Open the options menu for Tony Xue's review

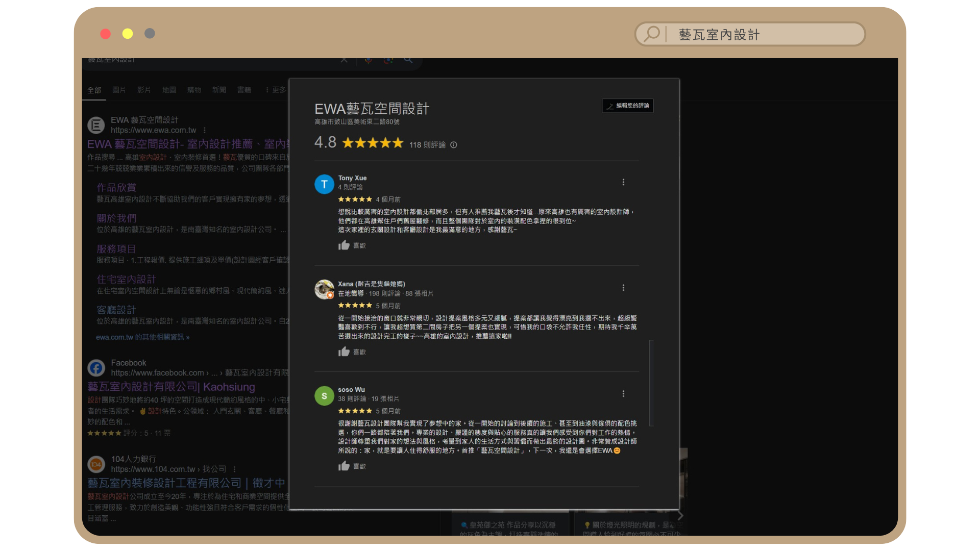coord(623,182)
